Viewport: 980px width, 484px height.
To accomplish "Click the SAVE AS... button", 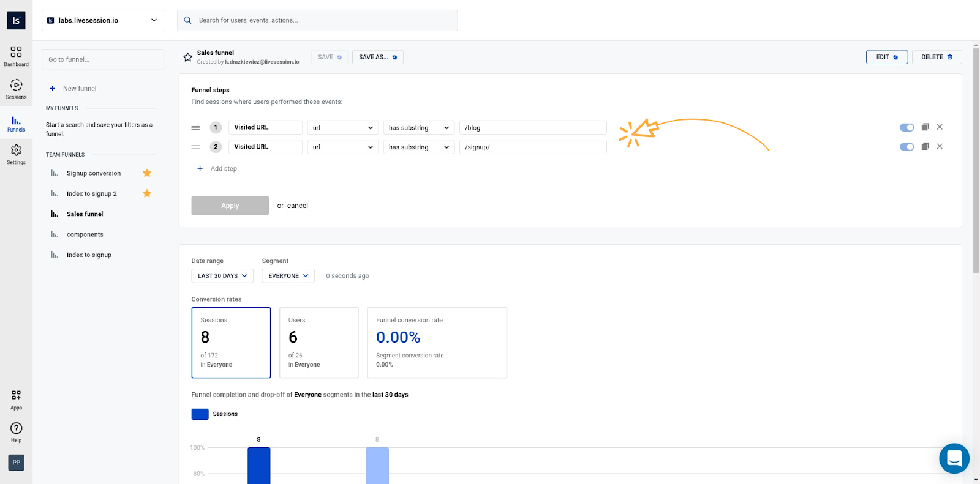I will (x=378, y=57).
